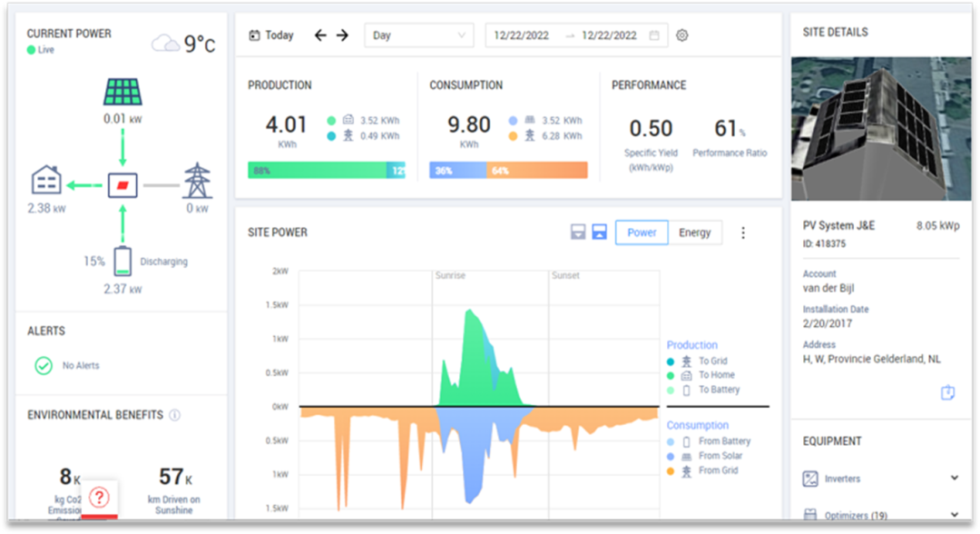The height and width of the screenshot is (534, 980).
Task: Select the Power chart tab
Action: tap(642, 232)
